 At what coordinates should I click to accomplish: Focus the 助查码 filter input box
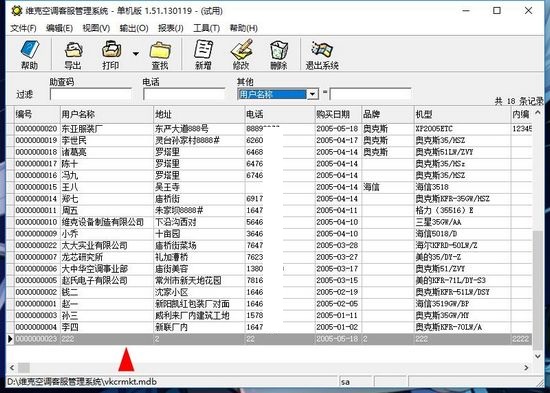coord(91,94)
